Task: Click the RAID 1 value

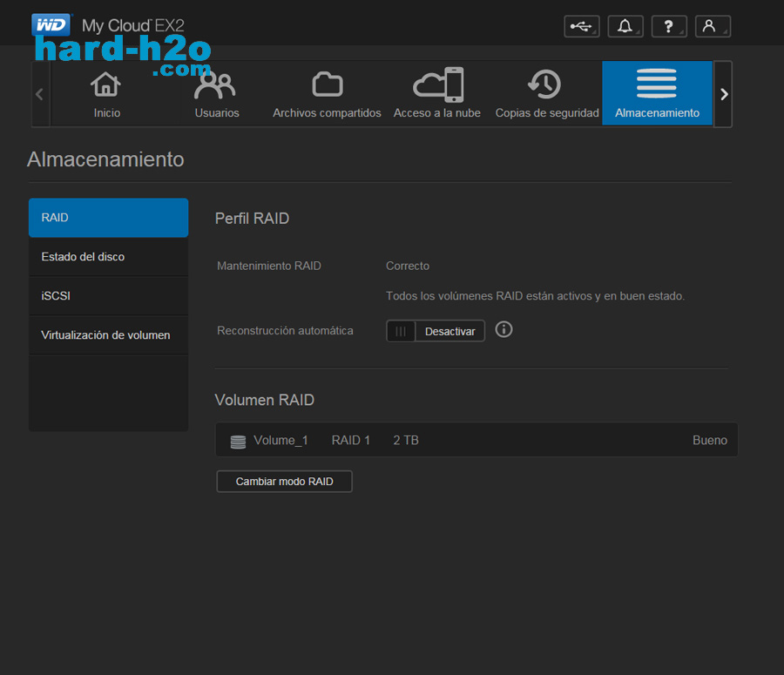Action: [351, 440]
